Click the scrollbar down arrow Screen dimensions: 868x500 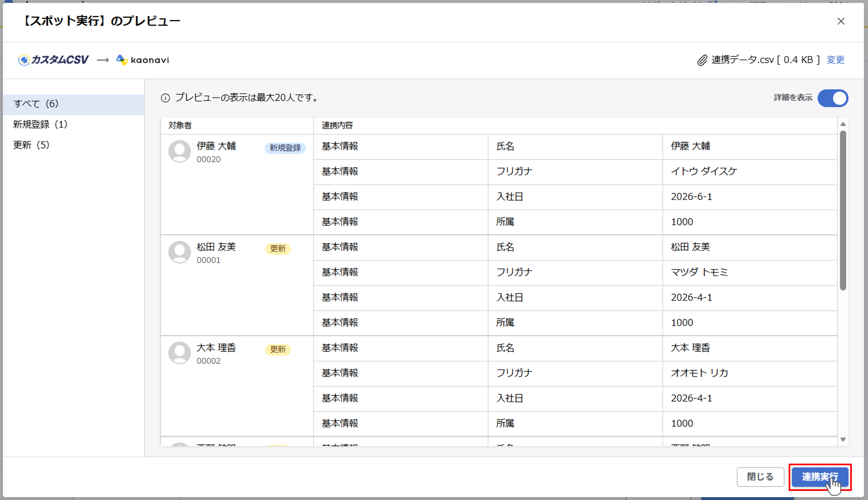[843, 440]
